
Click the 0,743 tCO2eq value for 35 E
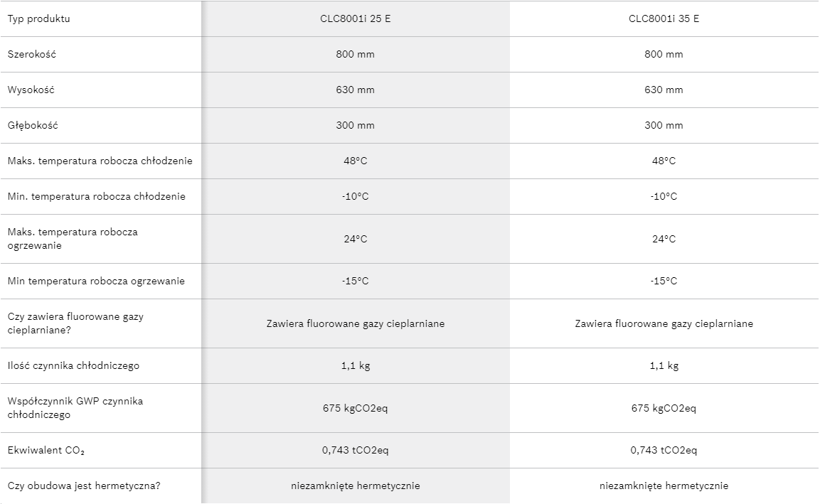[x=664, y=451]
